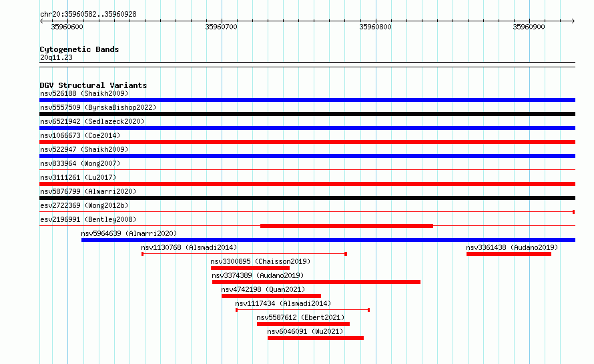The height and width of the screenshot is (364, 594).
Task: Select the blue nsv522947 variant bar
Action: pyautogui.click(x=307, y=156)
